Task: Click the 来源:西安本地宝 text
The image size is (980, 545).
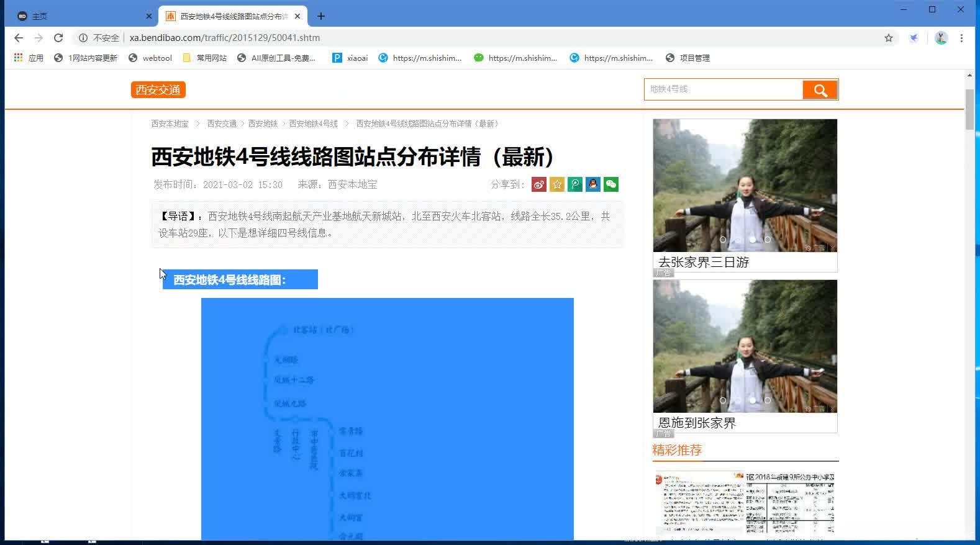Action: pyautogui.click(x=337, y=184)
